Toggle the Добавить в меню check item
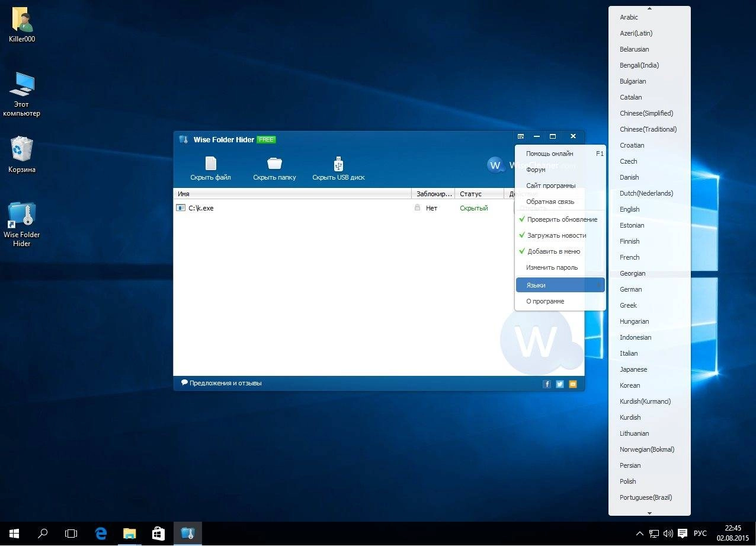This screenshot has height=546, width=756. (560, 251)
